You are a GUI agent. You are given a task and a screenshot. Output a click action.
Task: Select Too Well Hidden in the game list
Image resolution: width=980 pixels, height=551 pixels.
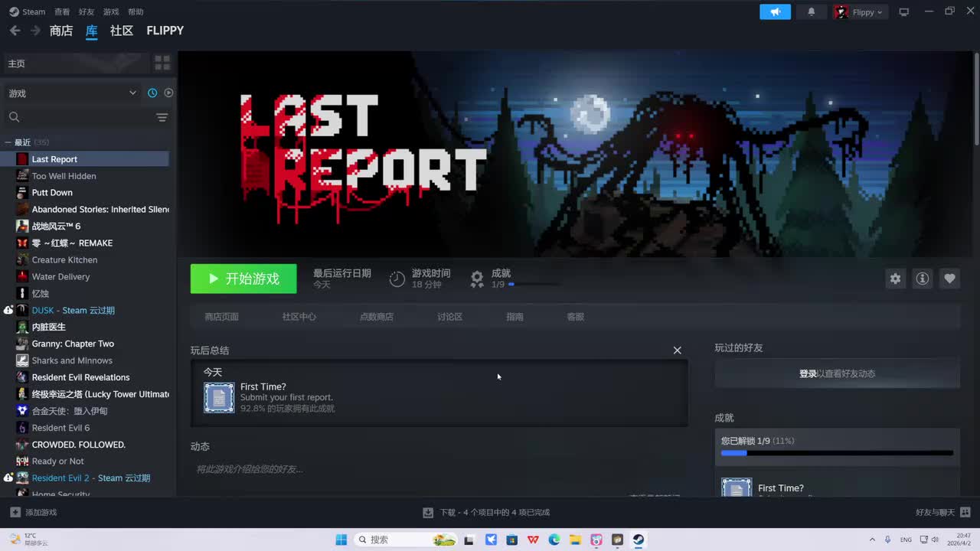[64, 176]
